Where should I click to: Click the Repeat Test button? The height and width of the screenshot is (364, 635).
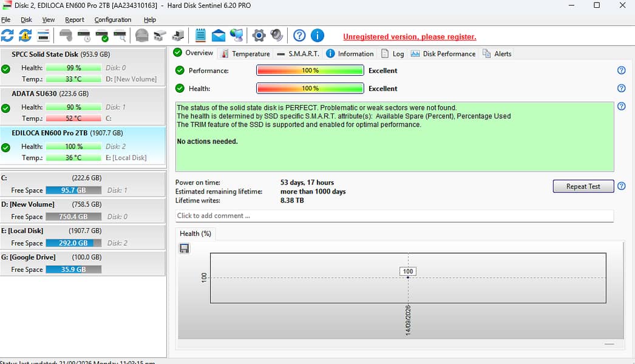point(583,186)
